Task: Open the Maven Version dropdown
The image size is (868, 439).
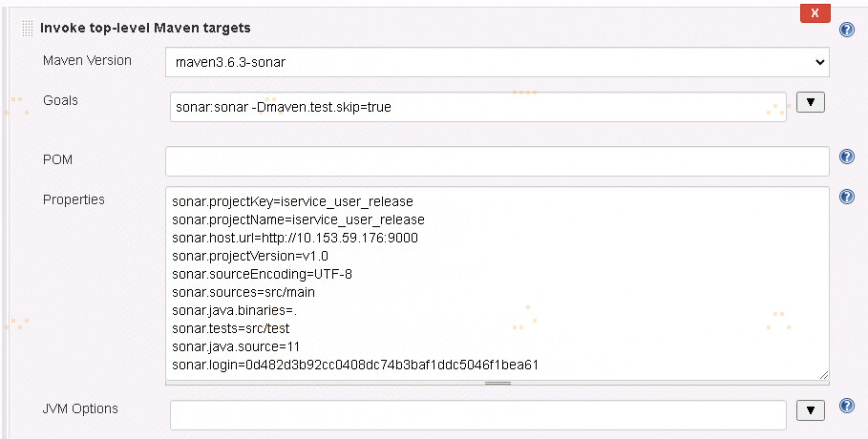Action: (x=498, y=62)
